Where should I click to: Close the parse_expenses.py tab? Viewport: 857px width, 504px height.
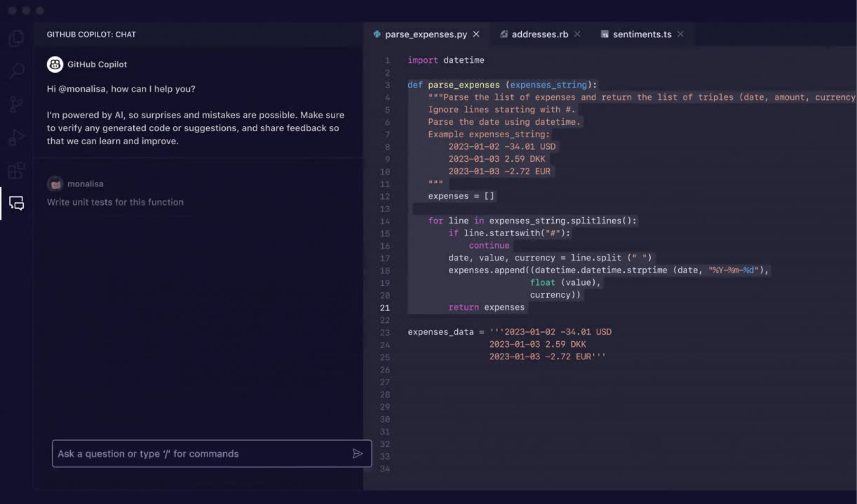[x=476, y=34]
